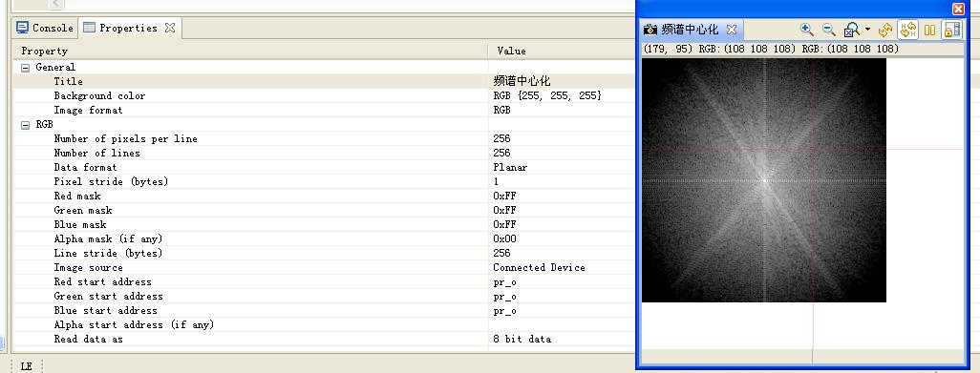This screenshot has height=373, width=980.
Task: Close the 频谱中心化 image tab
Action: 732,30
